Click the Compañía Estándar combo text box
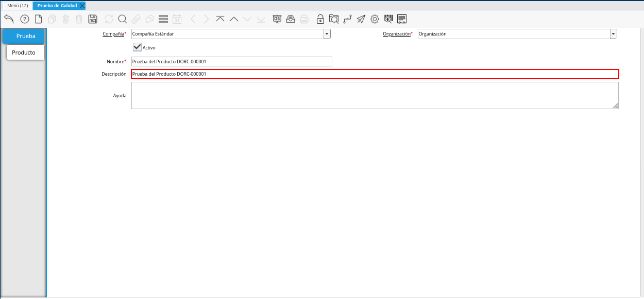 (x=227, y=34)
